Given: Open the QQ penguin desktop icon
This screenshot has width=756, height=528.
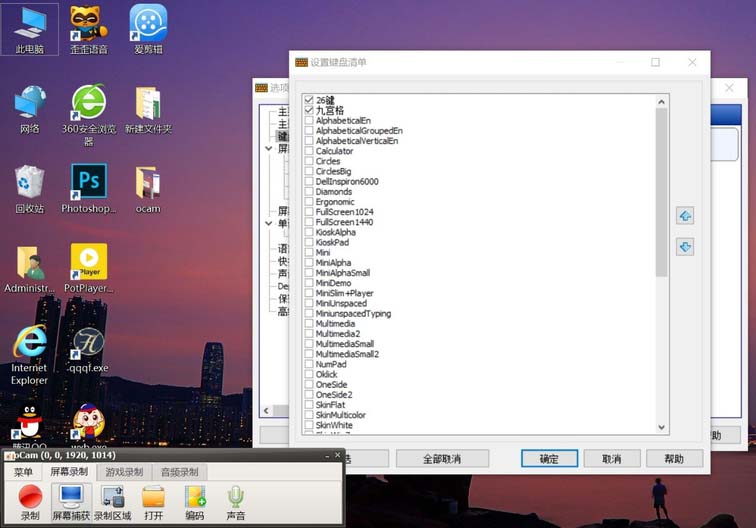Looking at the screenshot, I should [30, 424].
